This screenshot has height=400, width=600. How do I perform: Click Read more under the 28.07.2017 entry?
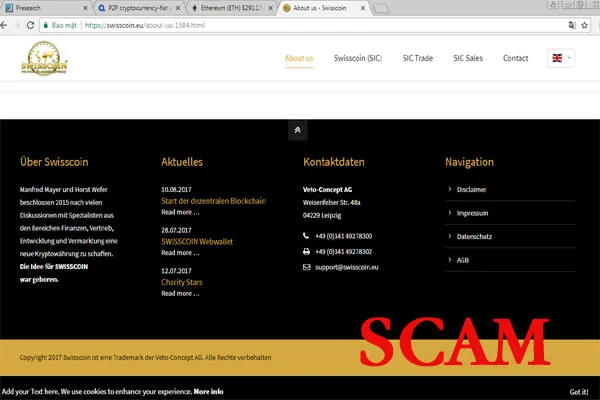tap(180, 253)
